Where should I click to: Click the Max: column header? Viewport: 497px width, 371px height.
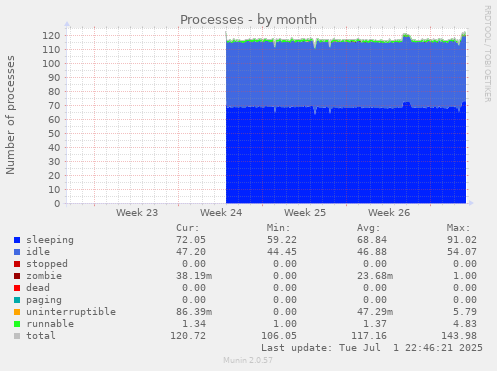click(458, 228)
